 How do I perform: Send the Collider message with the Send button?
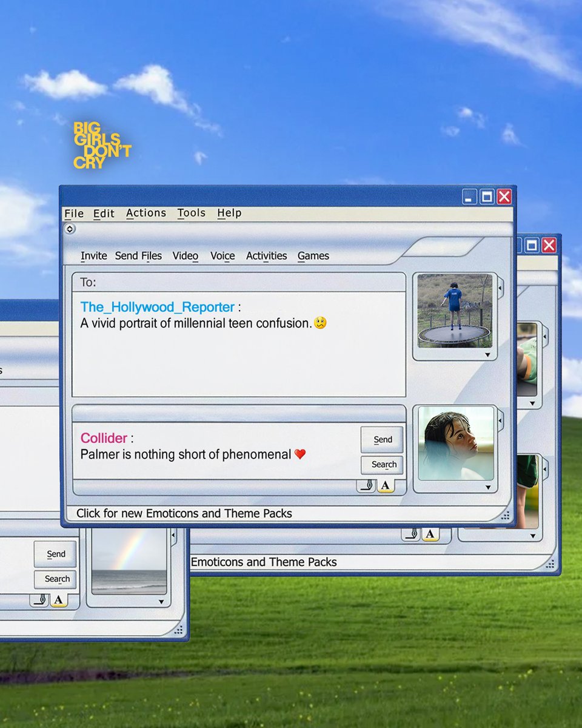point(383,439)
